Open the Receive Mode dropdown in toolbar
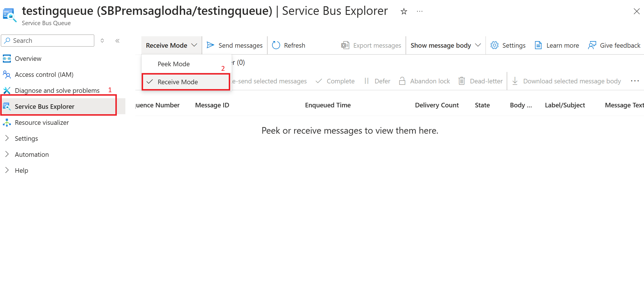The image size is (644, 285). [172, 45]
